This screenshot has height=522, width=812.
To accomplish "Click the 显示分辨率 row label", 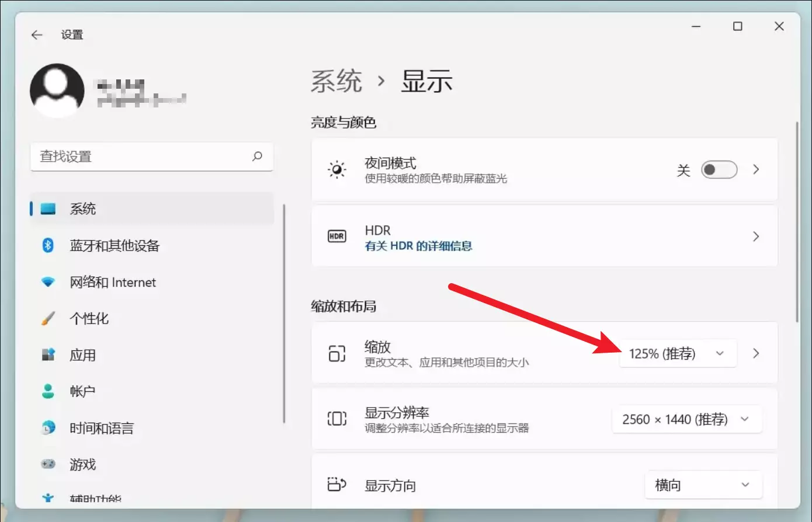I will tap(397, 413).
